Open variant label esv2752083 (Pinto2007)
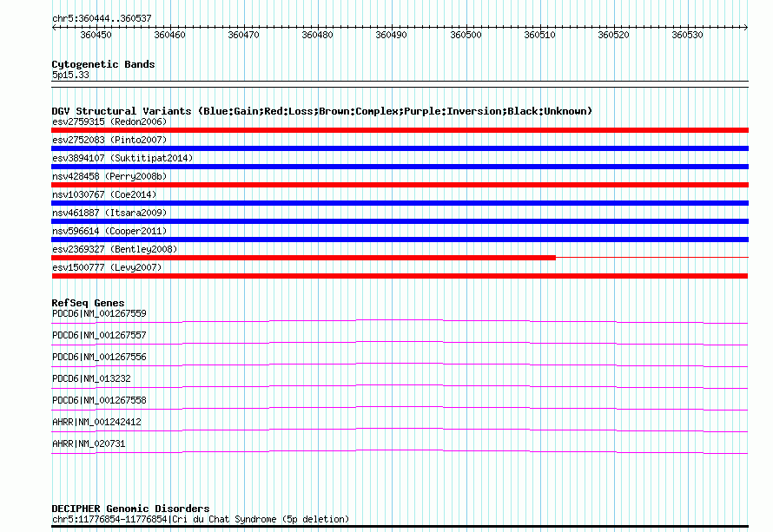The height and width of the screenshot is (532, 773). [x=109, y=140]
